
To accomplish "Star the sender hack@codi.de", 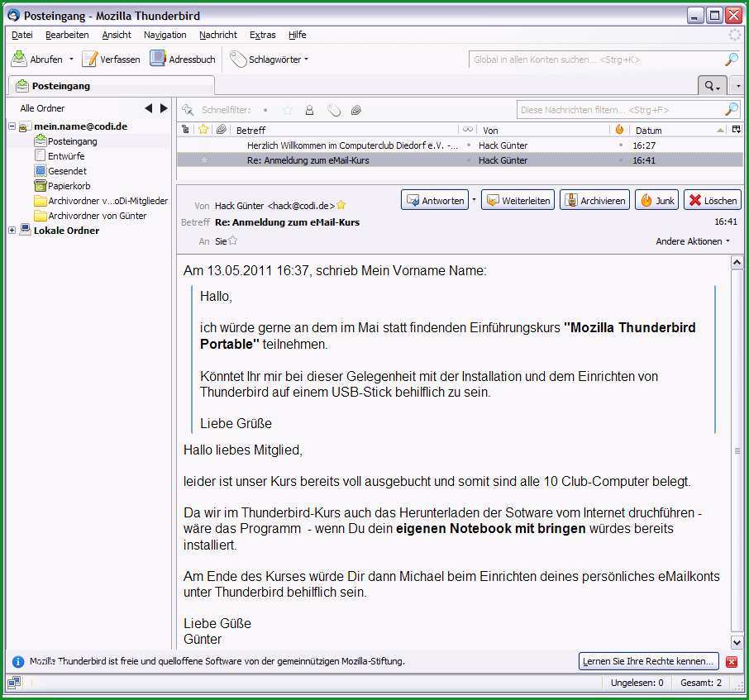I will (341, 205).
